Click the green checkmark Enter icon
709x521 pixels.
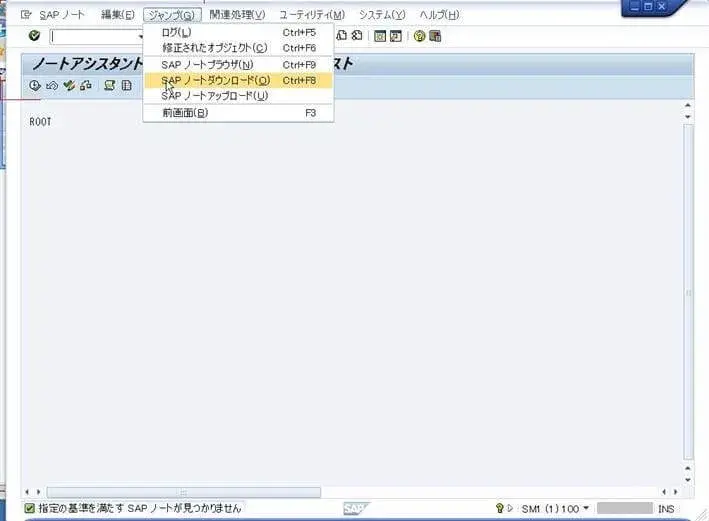[x=34, y=35]
